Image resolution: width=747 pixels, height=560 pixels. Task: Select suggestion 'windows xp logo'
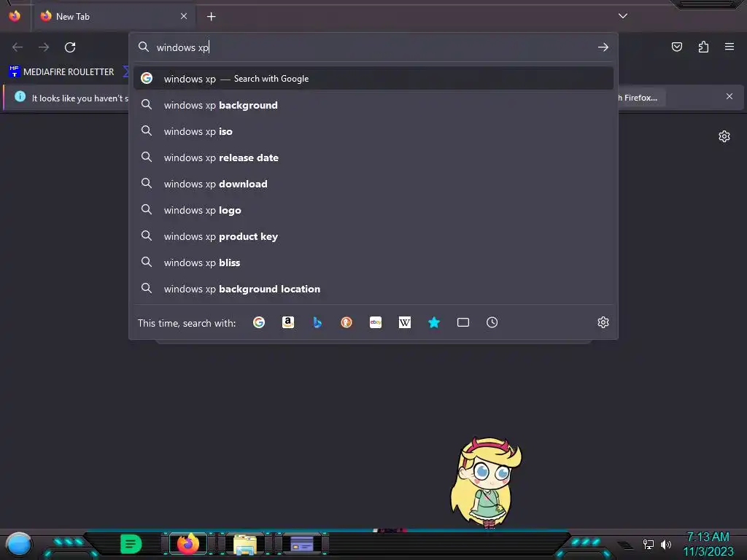[x=373, y=210]
